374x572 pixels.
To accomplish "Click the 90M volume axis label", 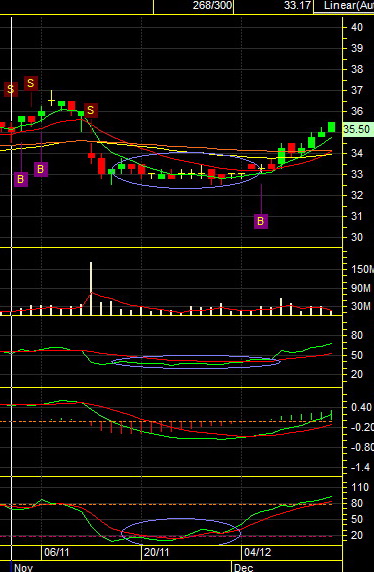I will point(361,288).
